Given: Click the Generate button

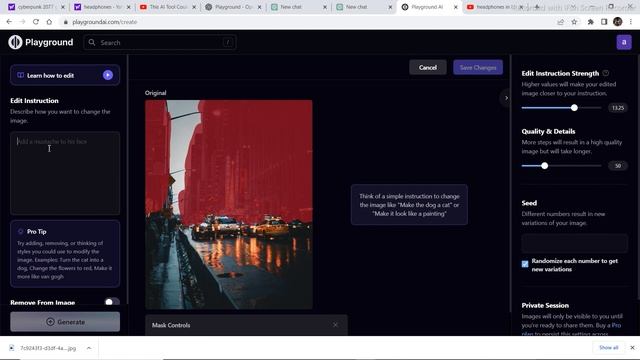Looking at the screenshot, I should [65, 322].
